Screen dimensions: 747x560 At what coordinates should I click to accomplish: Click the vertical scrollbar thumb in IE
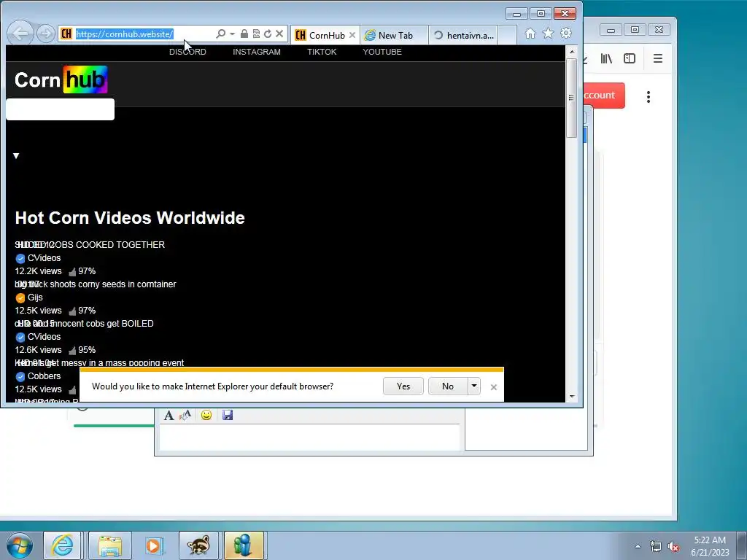click(x=572, y=98)
